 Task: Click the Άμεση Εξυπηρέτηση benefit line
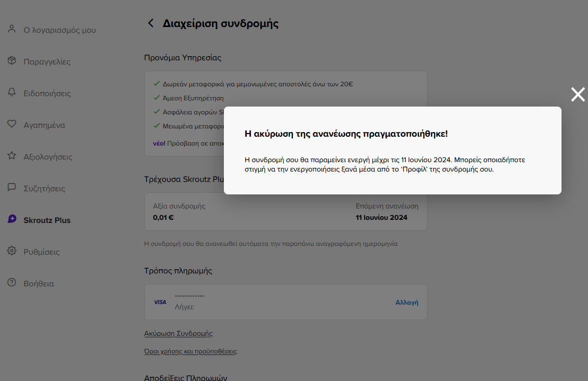point(193,98)
